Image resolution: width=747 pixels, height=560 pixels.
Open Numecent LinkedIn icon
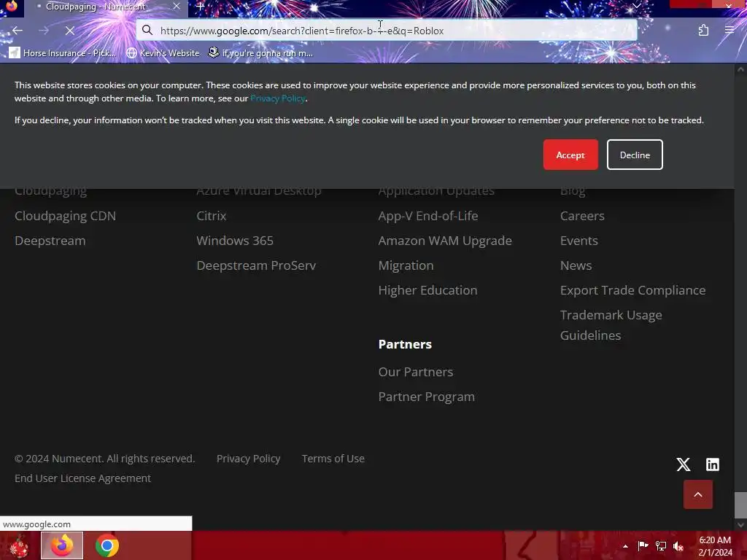(x=712, y=464)
